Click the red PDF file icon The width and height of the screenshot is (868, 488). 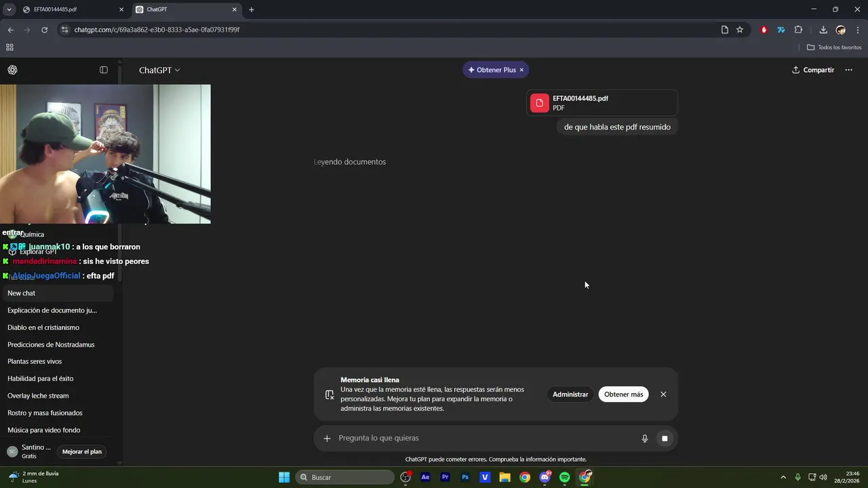pyautogui.click(x=540, y=103)
